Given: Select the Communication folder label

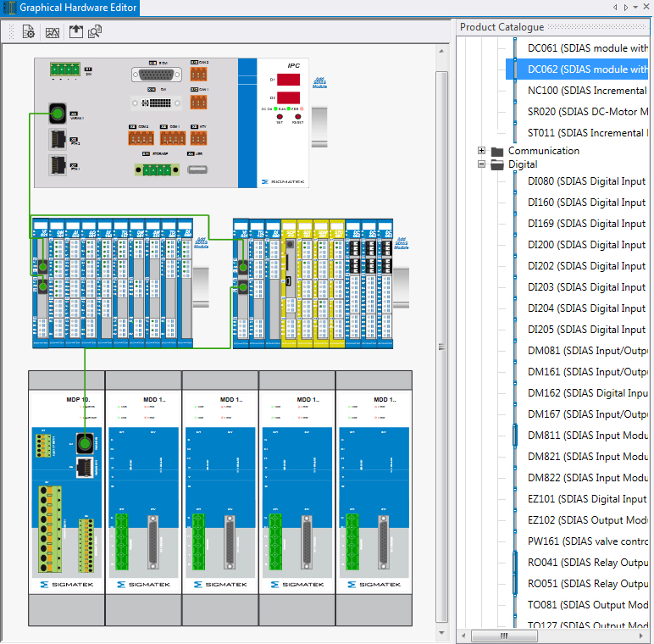Looking at the screenshot, I should point(544,151).
